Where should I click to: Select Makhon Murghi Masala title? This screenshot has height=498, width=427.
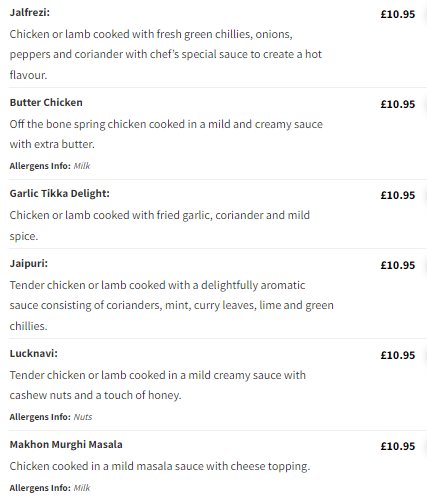(x=66, y=444)
